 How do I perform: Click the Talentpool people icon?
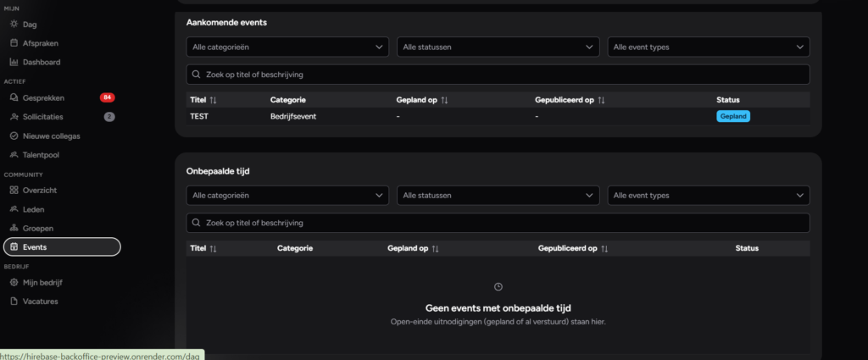[14, 155]
